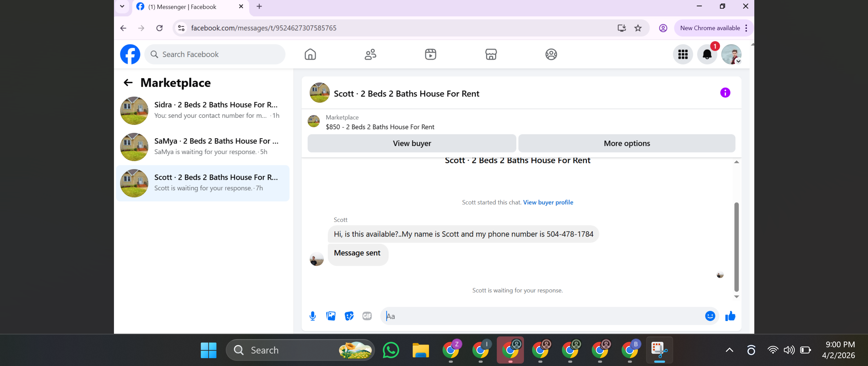Open WhatsApp from the taskbar
The height and width of the screenshot is (366, 868).
[x=390, y=350]
